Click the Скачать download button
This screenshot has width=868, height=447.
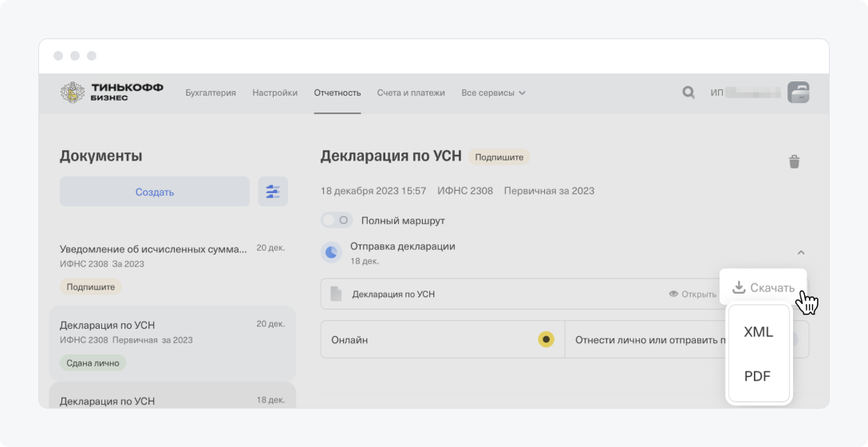pos(763,287)
